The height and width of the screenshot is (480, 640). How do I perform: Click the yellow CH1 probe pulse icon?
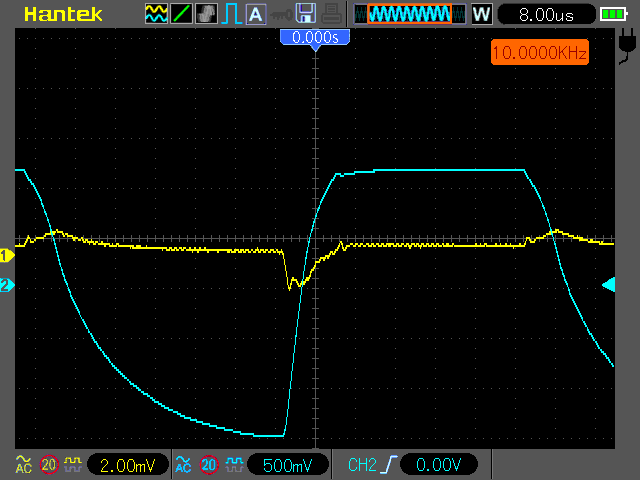[x=73, y=464]
